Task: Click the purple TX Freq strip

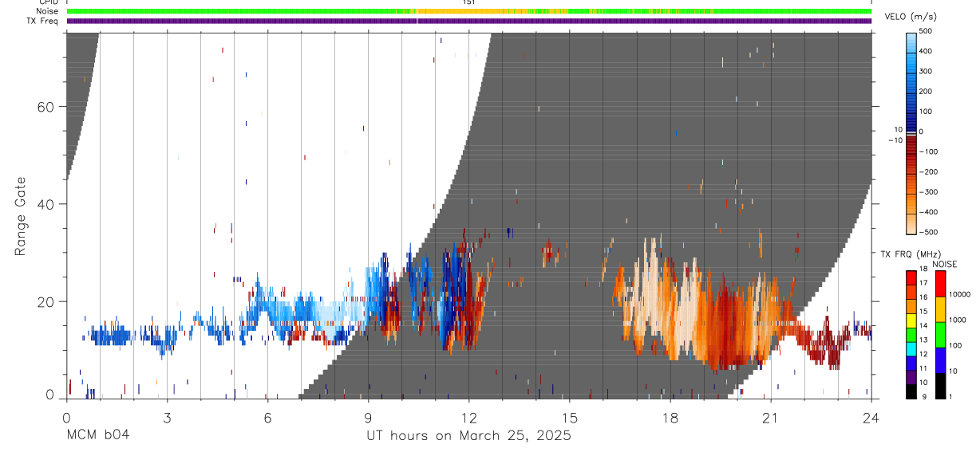Action: point(469,21)
